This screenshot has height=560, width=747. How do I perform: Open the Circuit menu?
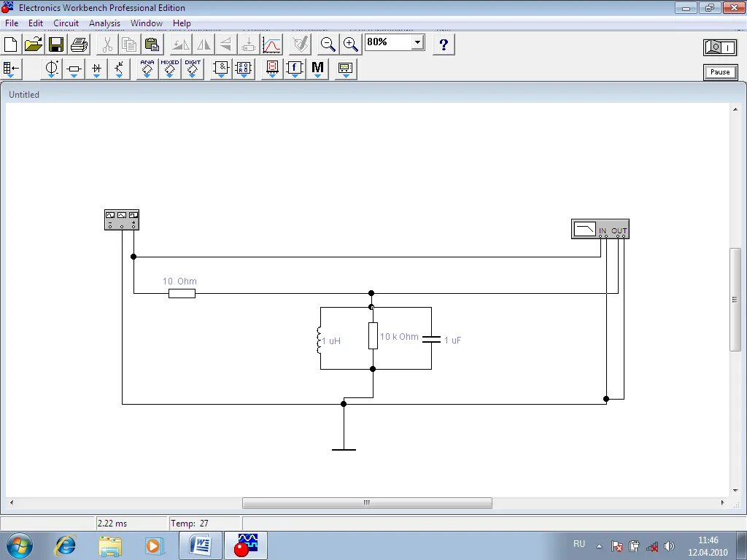[66, 23]
